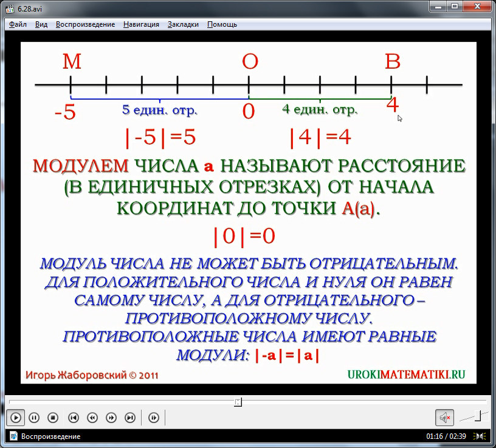Click the Play button
This screenshot has width=496, height=448.
click(x=16, y=418)
